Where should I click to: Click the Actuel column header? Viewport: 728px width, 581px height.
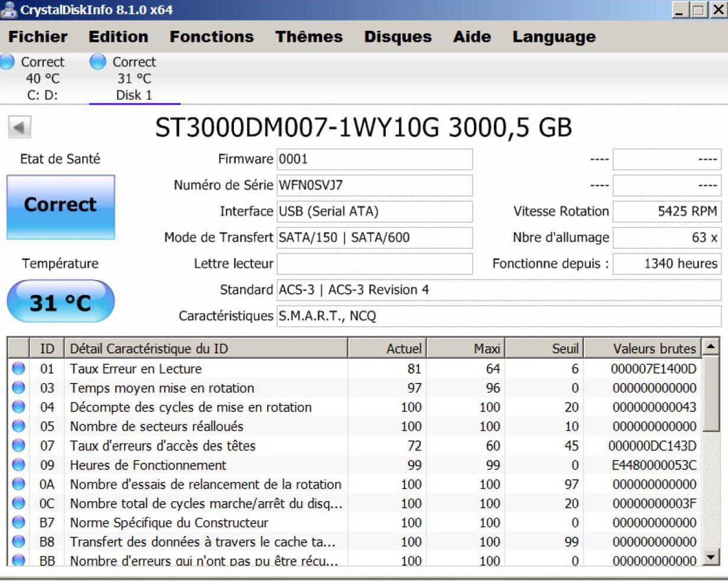coord(387,348)
